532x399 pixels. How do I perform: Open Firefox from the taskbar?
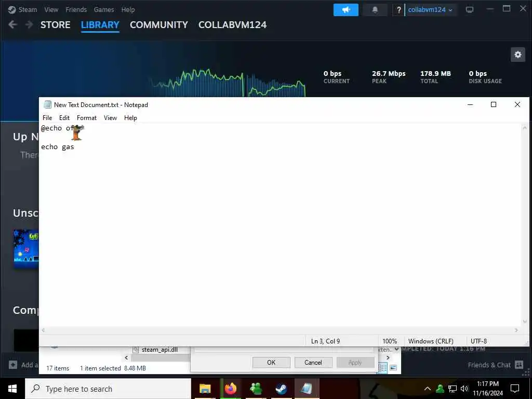click(x=230, y=389)
